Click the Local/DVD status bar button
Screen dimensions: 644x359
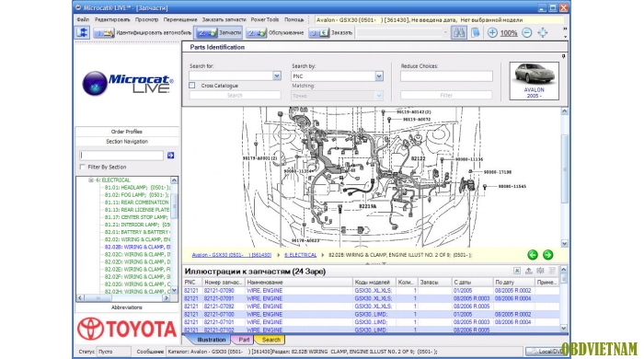[x=546, y=352]
